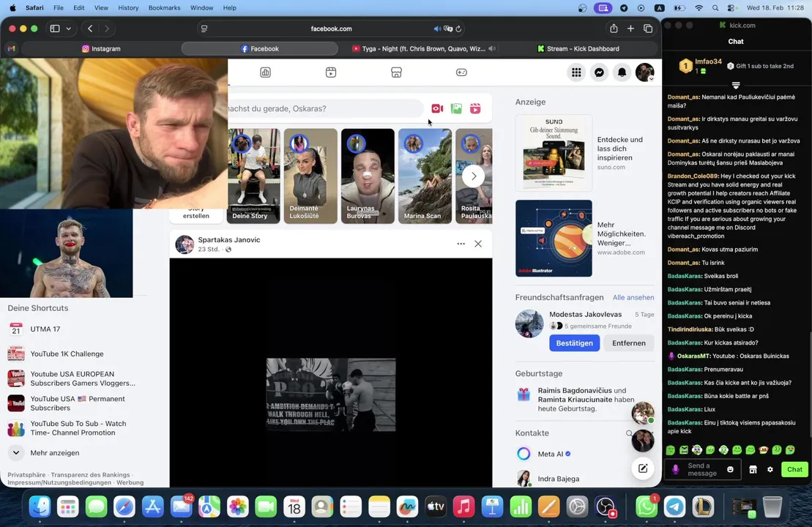
Task: Open Privatsphäre footer link
Action: pyautogui.click(x=26, y=475)
